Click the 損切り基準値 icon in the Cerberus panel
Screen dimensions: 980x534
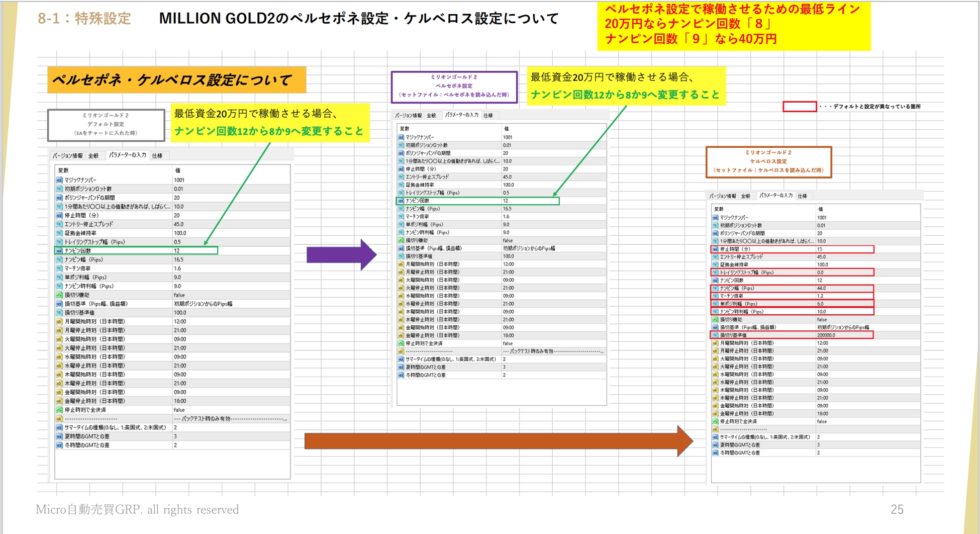coord(715,335)
